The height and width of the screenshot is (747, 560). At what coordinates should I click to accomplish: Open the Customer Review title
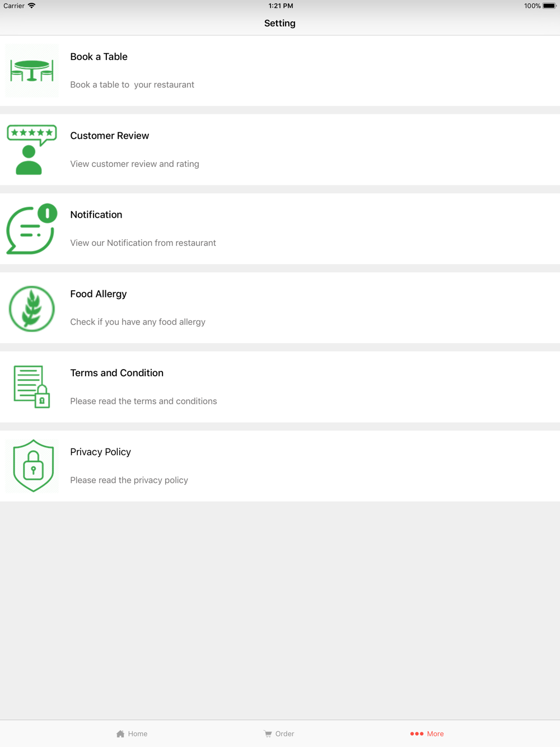click(109, 136)
